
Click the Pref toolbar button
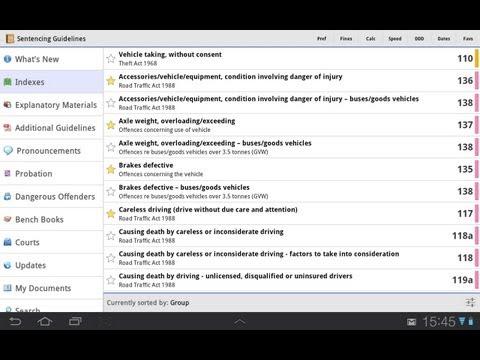click(x=322, y=39)
